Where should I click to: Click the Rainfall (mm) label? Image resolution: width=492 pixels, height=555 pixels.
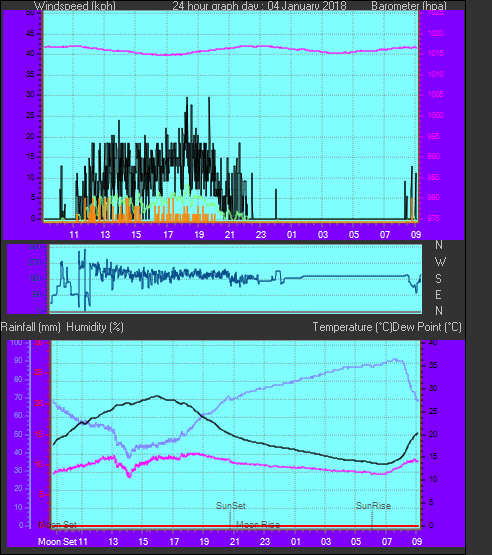pyautogui.click(x=30, y=327)
